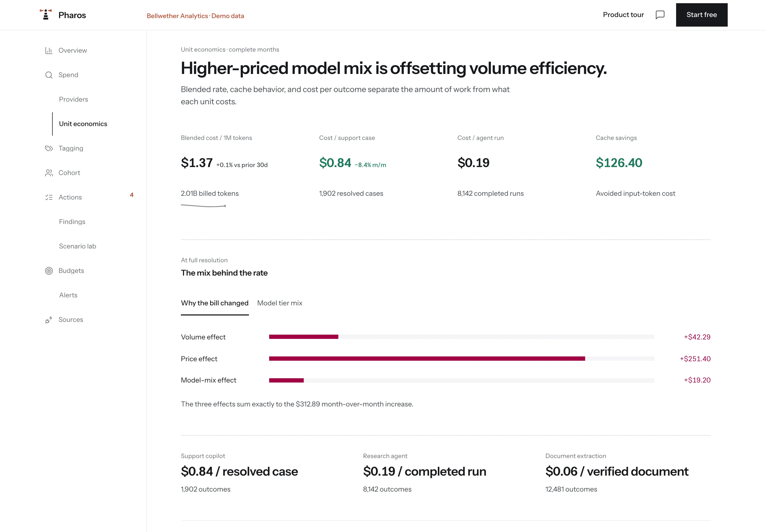Click '$0.19 / completed run' heading
The height and width of the screenshot is (532, 766).
pyautogui.click(x=424, y=471)
